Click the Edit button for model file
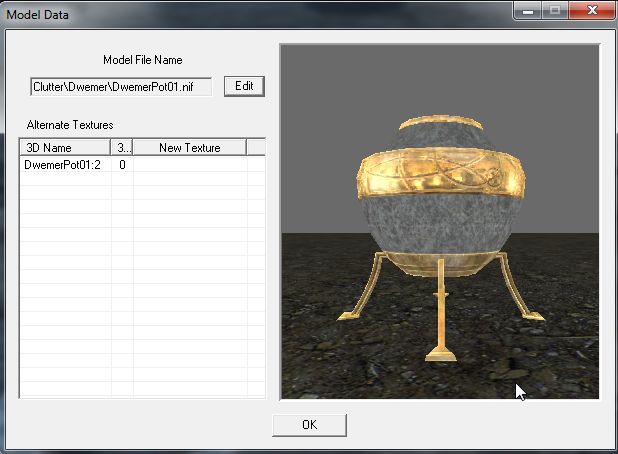Screen dimensions: 618x454 click(x=244, y=86)
